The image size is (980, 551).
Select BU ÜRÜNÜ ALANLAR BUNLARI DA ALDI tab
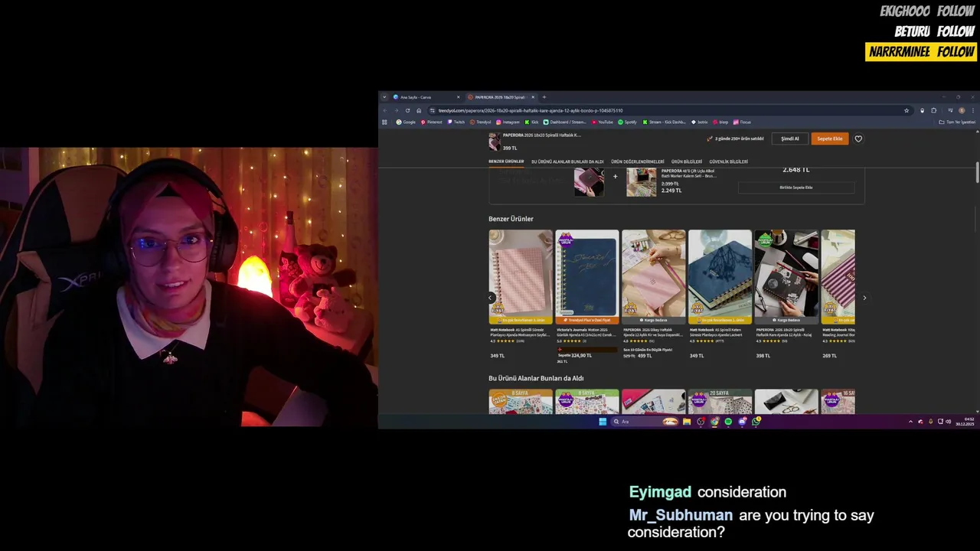point(567,161)
